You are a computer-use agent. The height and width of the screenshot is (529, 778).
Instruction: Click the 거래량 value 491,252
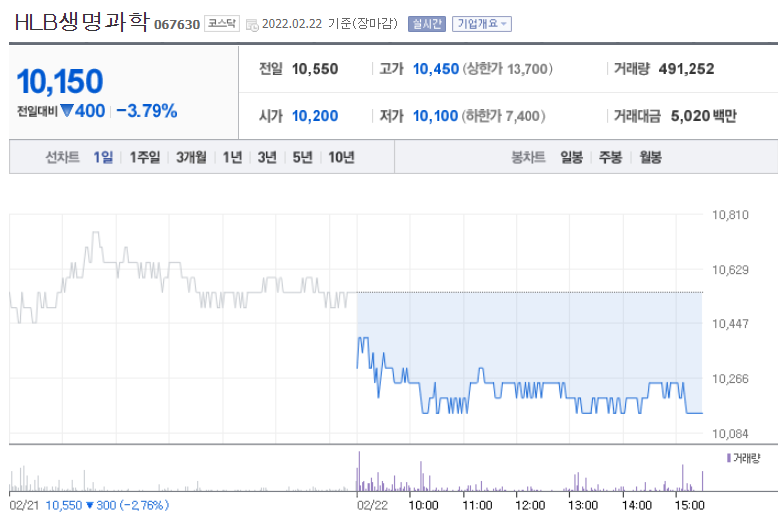pos(686,69)
